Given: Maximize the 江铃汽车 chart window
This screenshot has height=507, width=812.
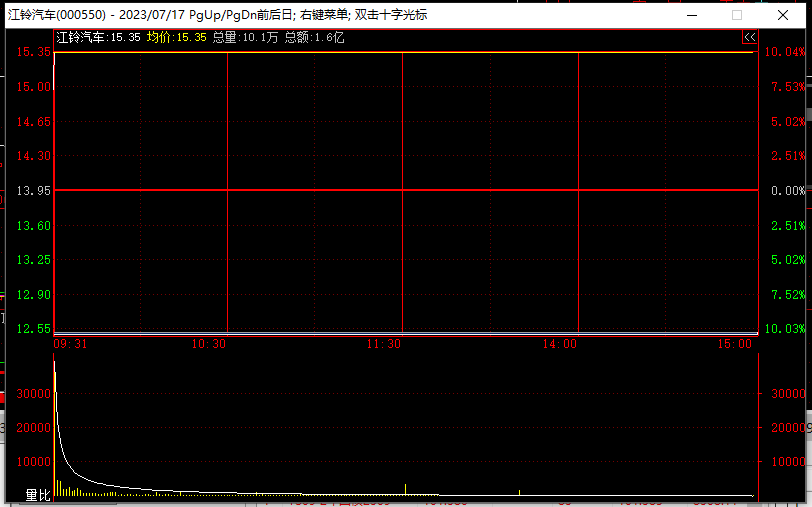Looking at the screenshot, I should coord(737,15).
